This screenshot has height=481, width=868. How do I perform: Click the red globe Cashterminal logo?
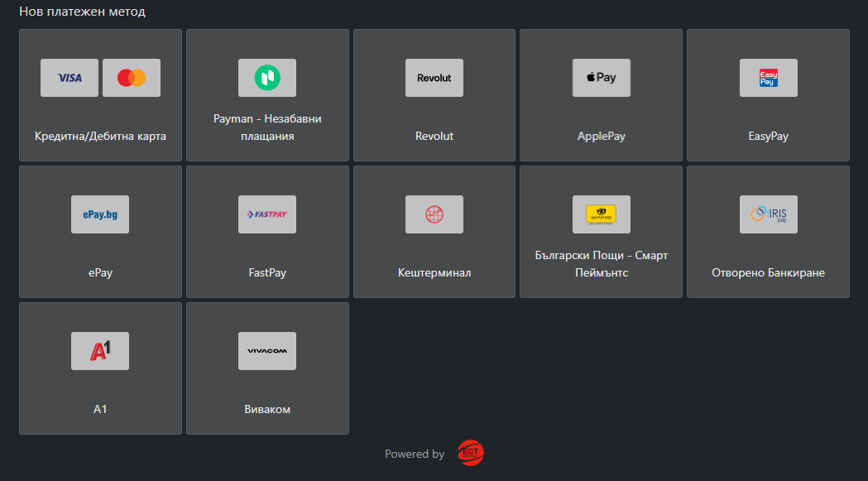(434, 214)
